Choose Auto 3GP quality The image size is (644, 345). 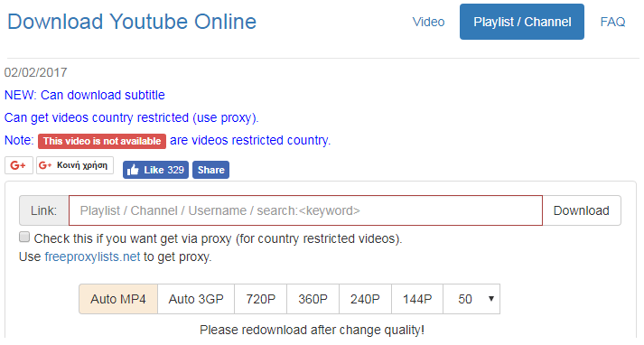click(x=196, y=299)
